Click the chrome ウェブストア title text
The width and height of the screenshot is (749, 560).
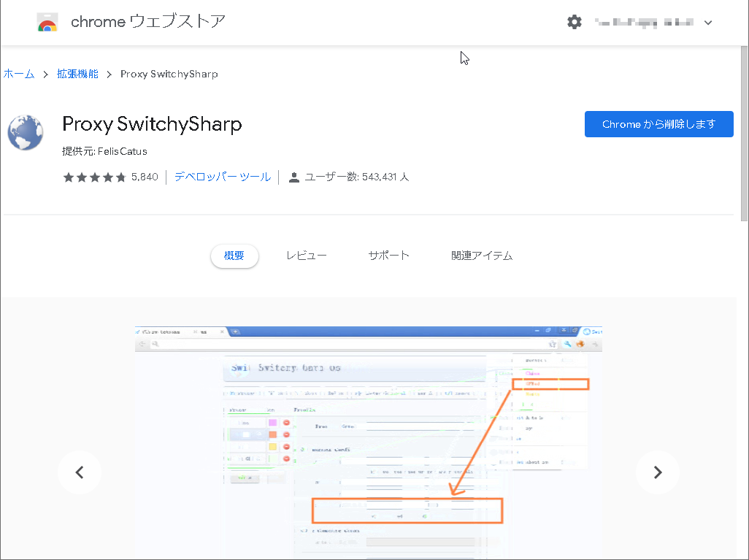point(148,21)
